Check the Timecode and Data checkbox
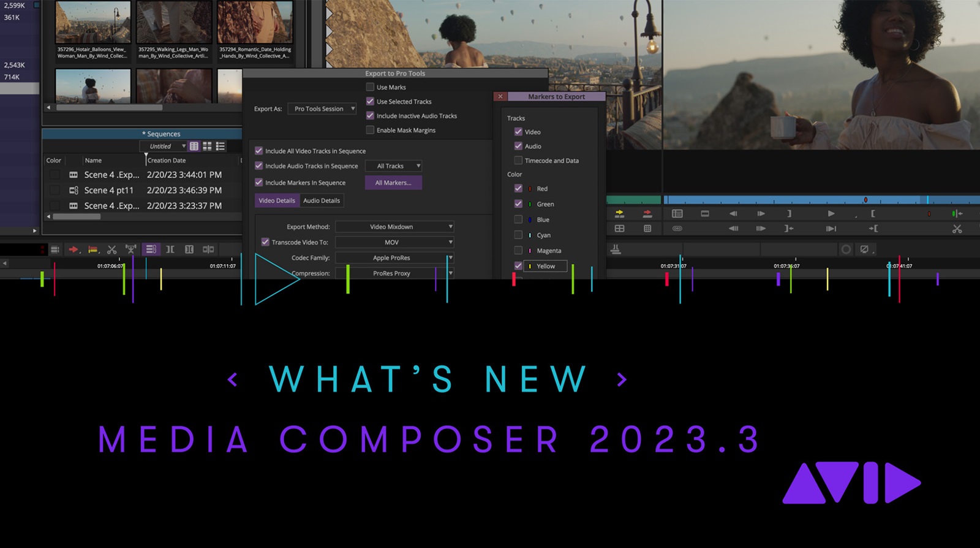This screenshot has height=548, width=980. [518, 161]
